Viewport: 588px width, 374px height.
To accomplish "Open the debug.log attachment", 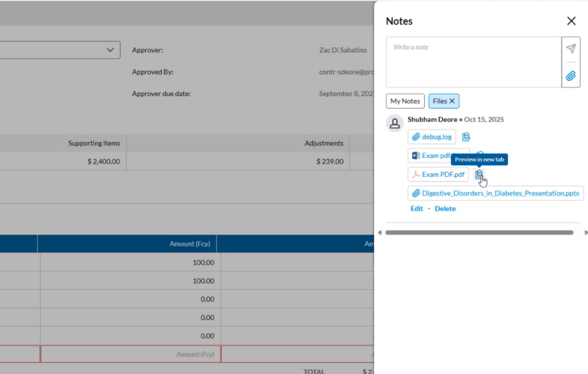I will pyautogui.click(x=432, y=137).
